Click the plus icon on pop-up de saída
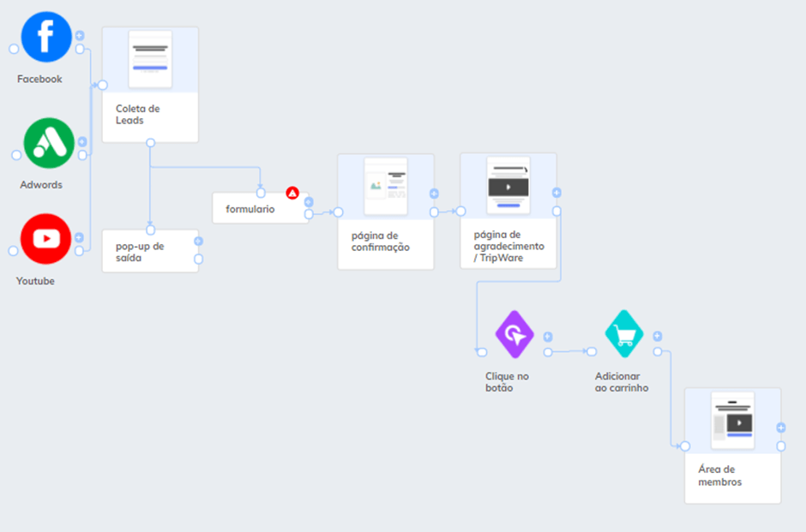This screenshot has width=806, height=532. point(198,241)
